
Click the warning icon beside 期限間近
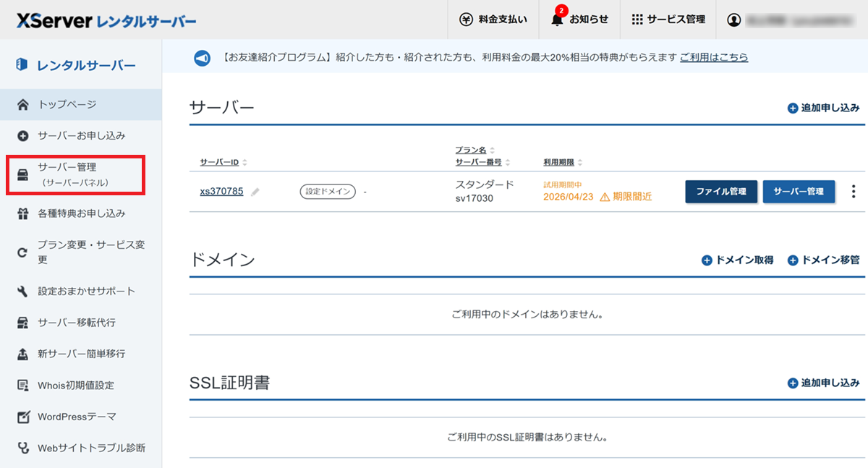point(605,197)
